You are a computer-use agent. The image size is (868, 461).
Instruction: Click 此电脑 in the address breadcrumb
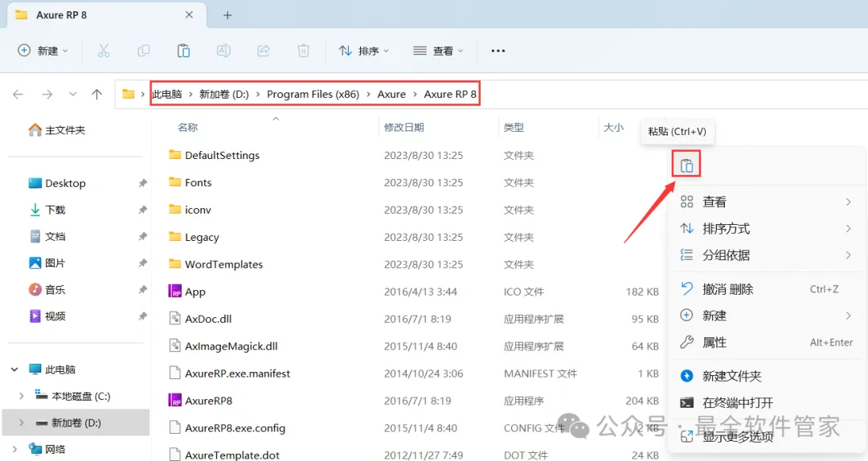tap(167, 95)
